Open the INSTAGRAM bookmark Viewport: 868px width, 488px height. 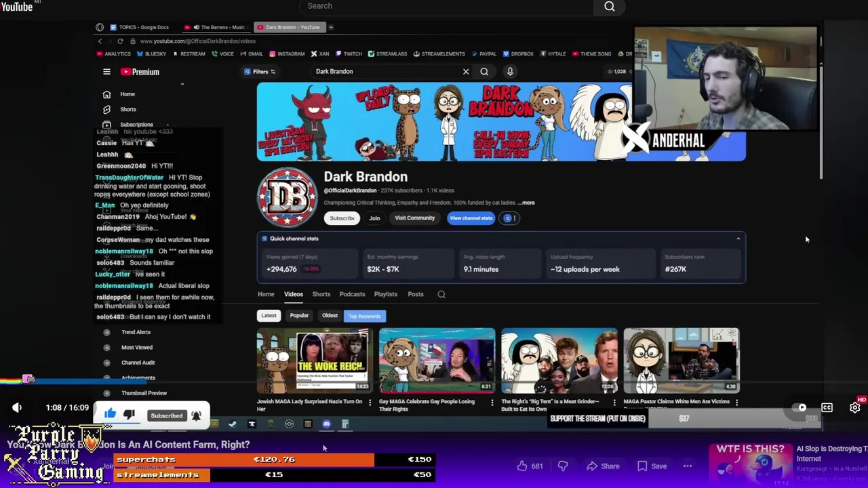pos(287,54)
